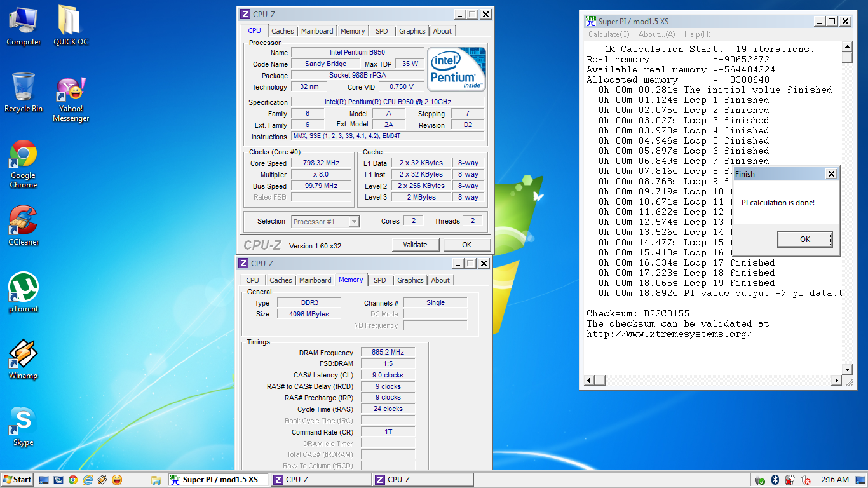Image resolution: width=868 pixels, height=488 pixels.
Task: Click the Code Name value Sandy Bridge
Action: coord(326,64)
